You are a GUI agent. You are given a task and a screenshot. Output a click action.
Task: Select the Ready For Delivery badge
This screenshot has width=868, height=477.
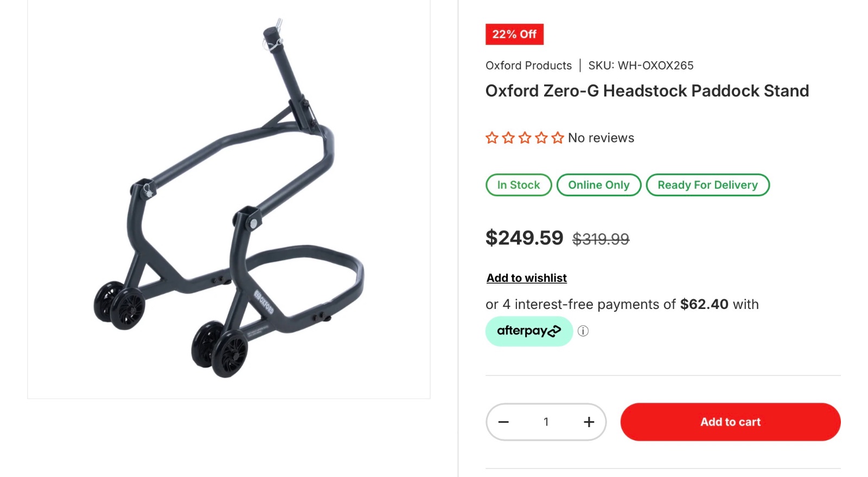[707, 185]
